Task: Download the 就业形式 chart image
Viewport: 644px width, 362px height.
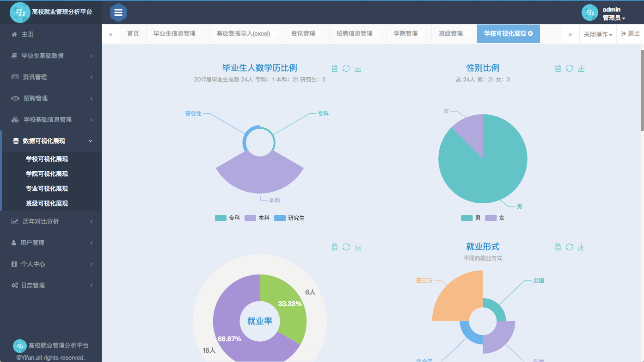Action: coord(582,247)
